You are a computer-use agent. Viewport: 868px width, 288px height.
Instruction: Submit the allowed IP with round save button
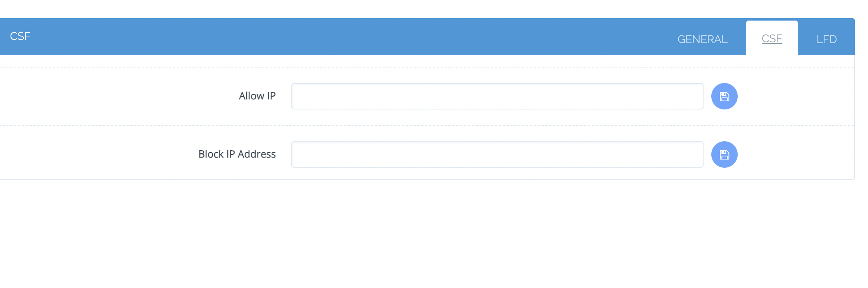[x=724, y=96]
